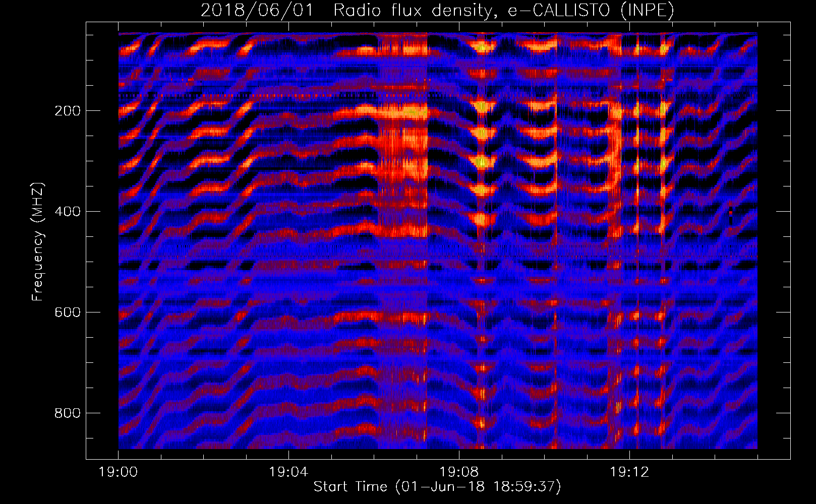Click the 19:12 time tick label
The width and height of the screenshot is (816, 504).
point(629,472)
